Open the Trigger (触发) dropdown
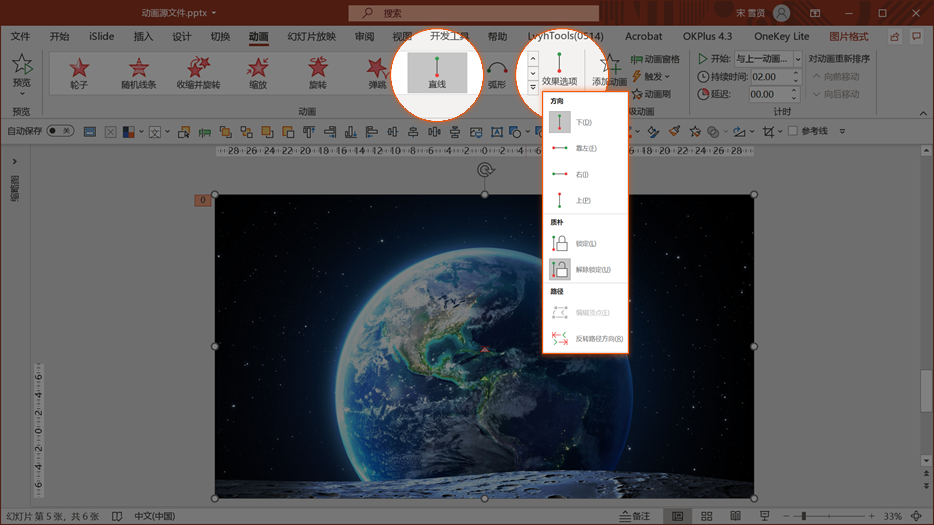Screen dimensions: 934x525 click(650, 76)
